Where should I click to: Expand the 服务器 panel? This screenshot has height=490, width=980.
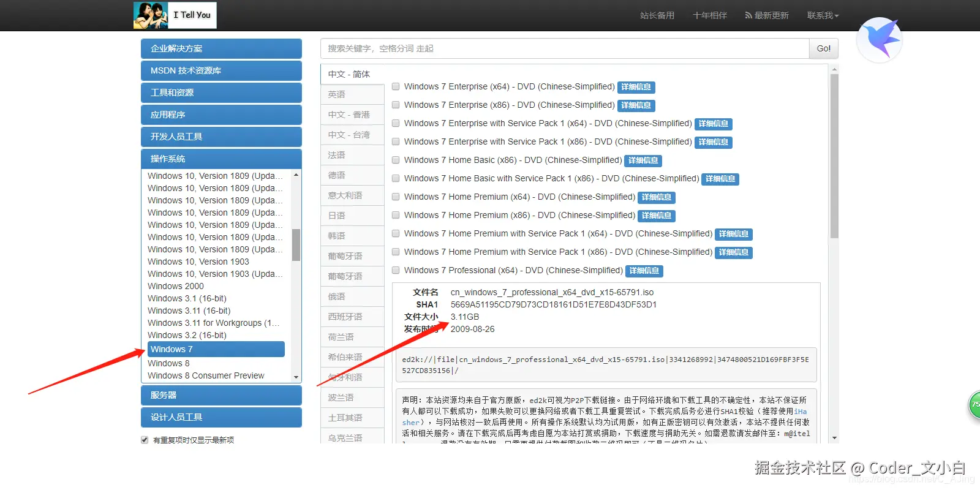click(221, 396)
